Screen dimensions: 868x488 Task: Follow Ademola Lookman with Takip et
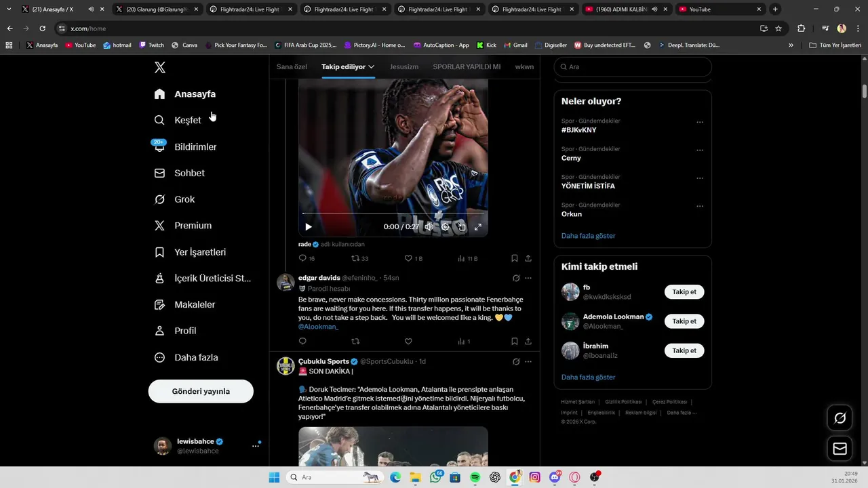click(x=684, y=321)
